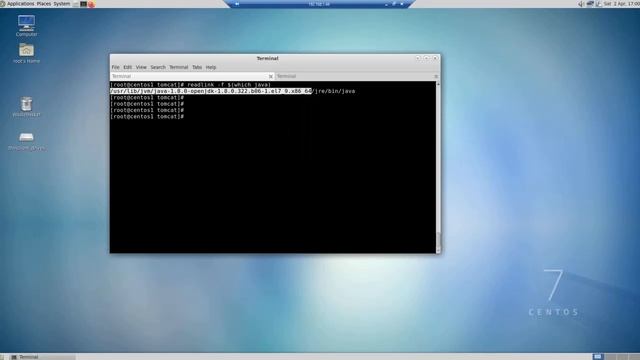This screenshot has height=360, width=640.
Task: Open the Trash desktop icon
Action: (27, 107)
